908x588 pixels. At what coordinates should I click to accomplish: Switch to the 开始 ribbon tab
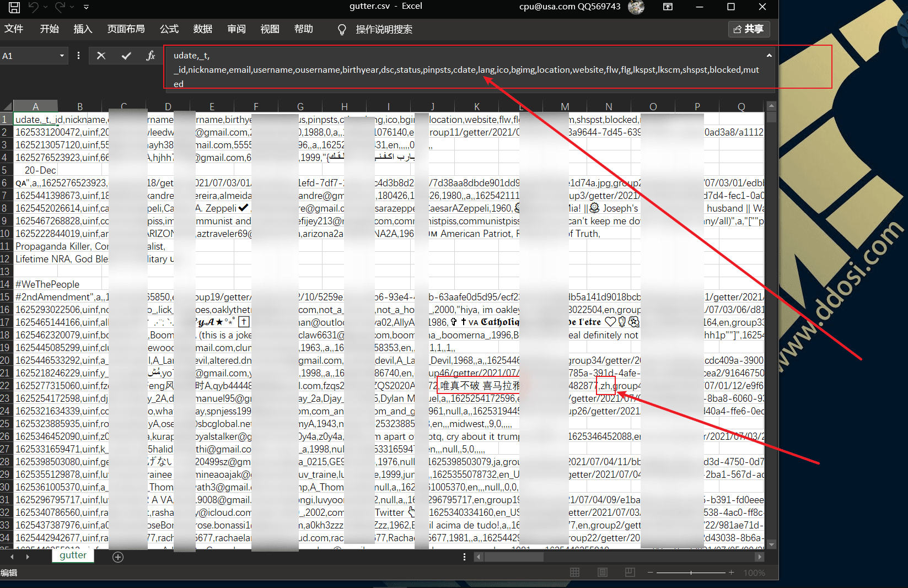[49, 29]
